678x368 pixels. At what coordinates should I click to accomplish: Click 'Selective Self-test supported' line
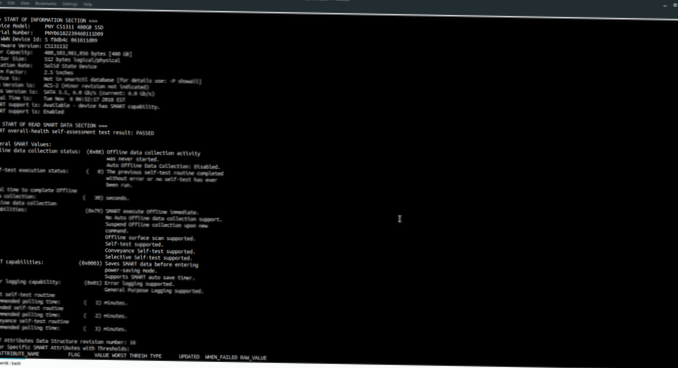(148, 257)
